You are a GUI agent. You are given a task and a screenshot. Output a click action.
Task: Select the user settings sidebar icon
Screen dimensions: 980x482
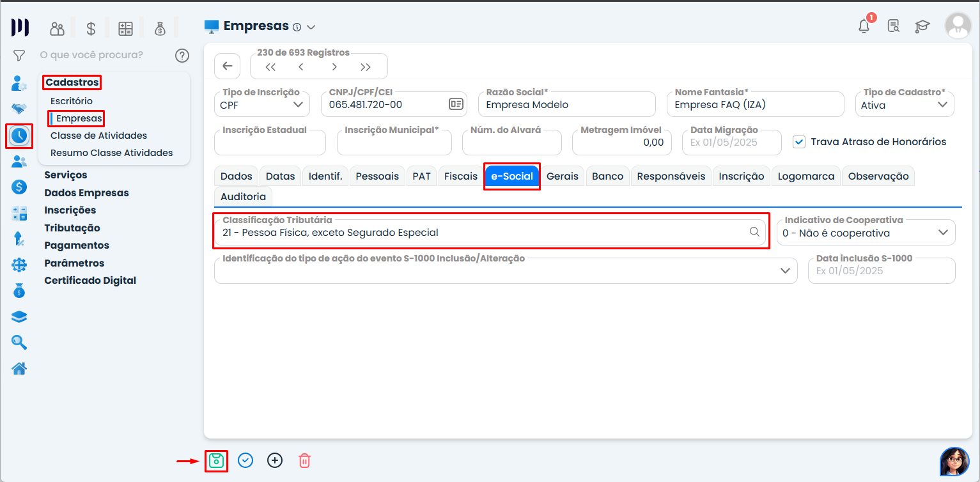(x=19, y=83)
